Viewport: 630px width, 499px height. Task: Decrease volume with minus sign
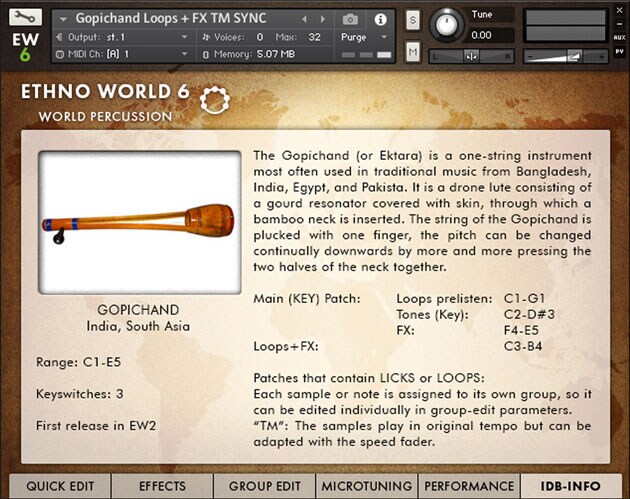pyautogui.click(x=530, y=57)
